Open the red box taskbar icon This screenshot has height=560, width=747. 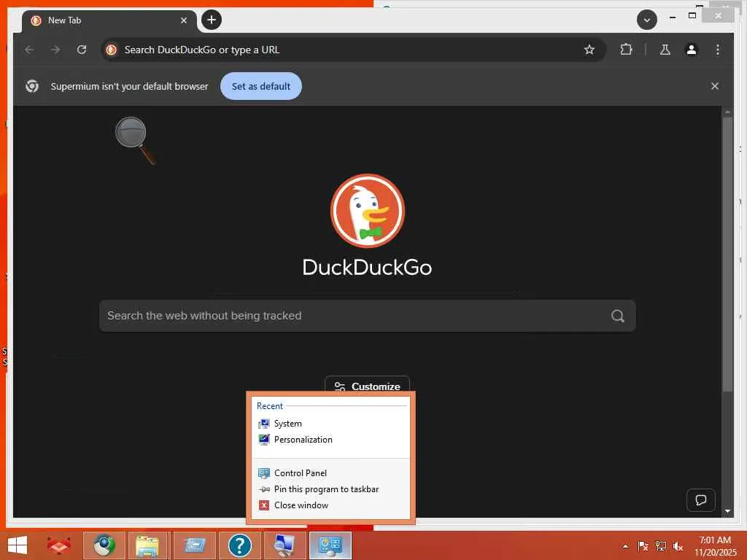tap(58, 545)
